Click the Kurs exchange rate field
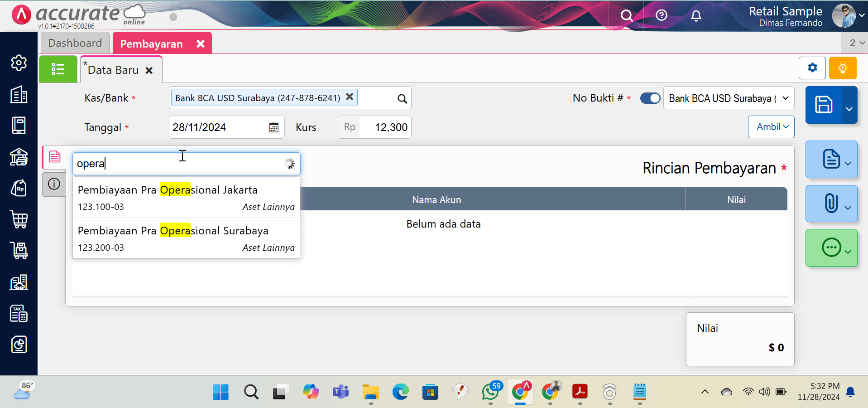The height and width of the screenshot is (408, 868). coord(385,127)
